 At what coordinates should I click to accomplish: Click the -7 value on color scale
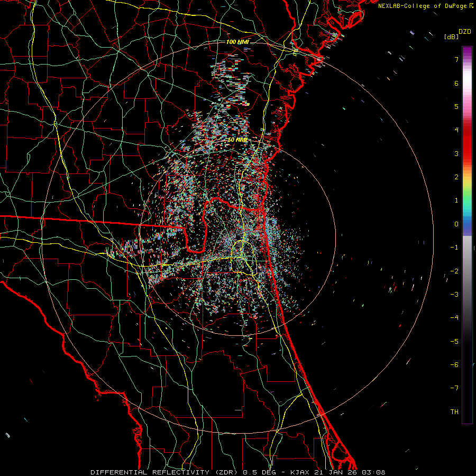(454, 388)
